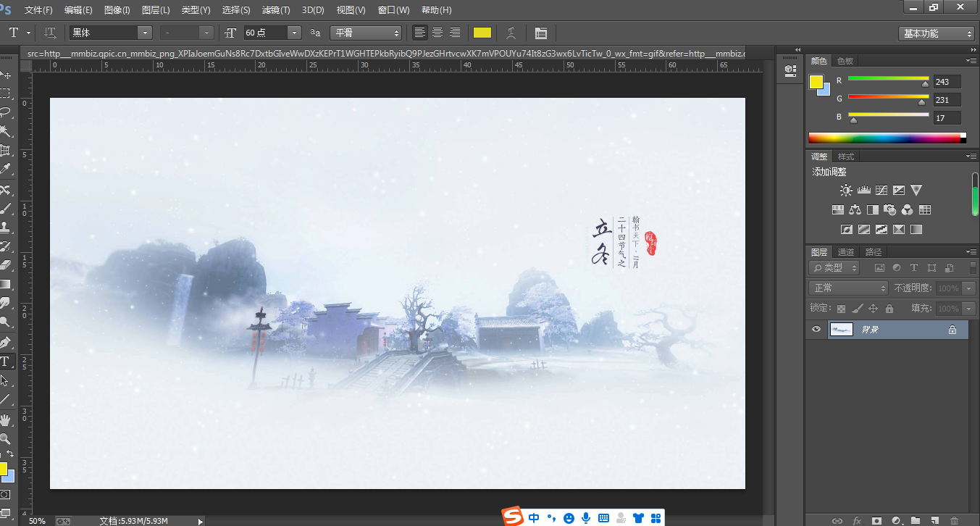Open the Color panel flyout menu

pyautogui.click(x=971, y=61)
